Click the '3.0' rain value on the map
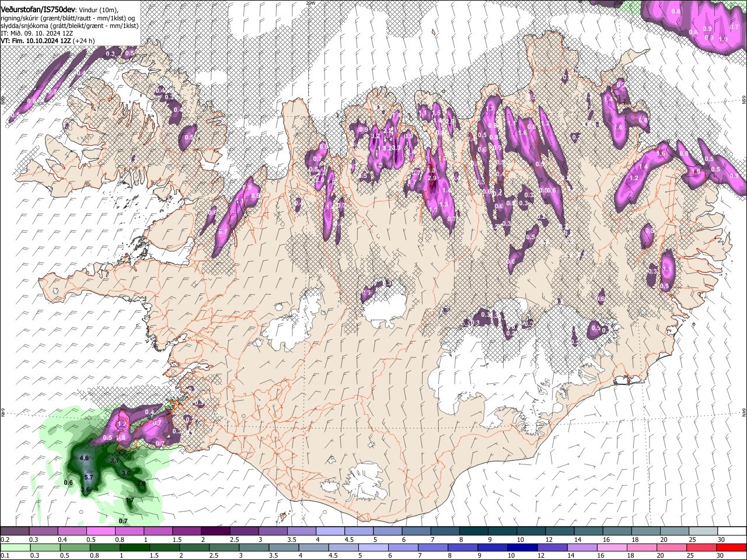Viewport: 747px width, 560px height. 126,473
